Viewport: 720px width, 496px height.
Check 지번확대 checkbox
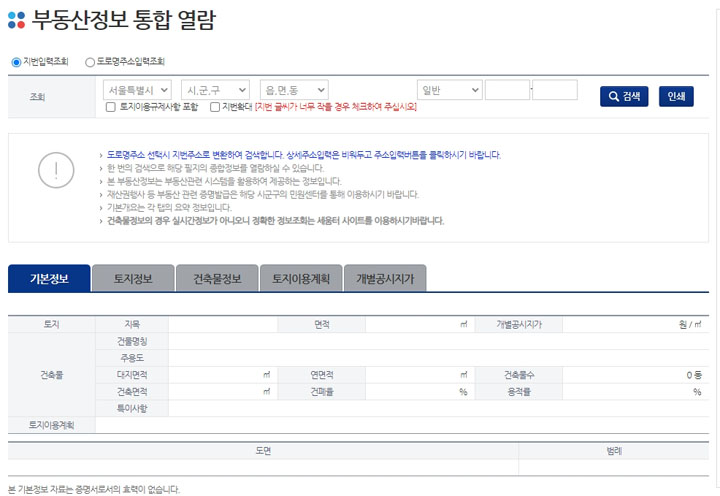pos(214,107)
